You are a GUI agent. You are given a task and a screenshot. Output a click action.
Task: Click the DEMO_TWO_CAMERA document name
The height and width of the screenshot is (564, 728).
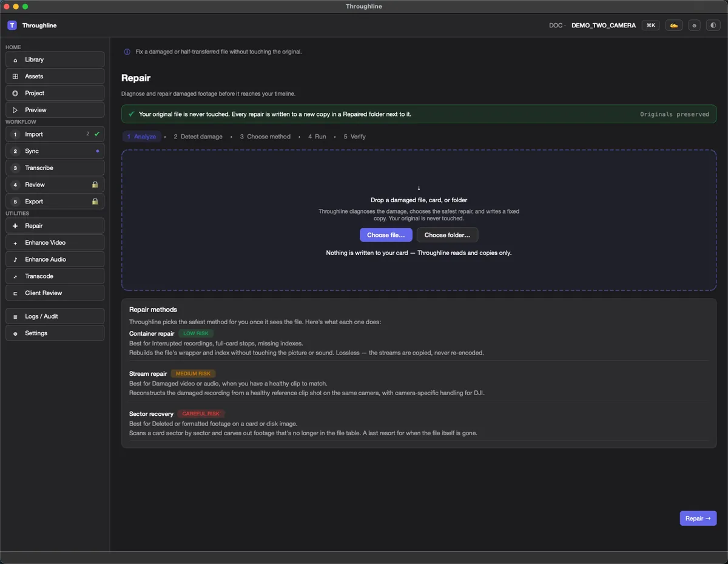(x=604, y=25)
